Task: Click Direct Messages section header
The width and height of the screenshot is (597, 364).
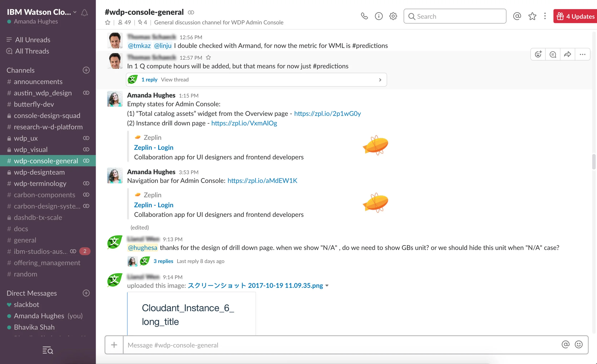Action: tap(32, 293)
